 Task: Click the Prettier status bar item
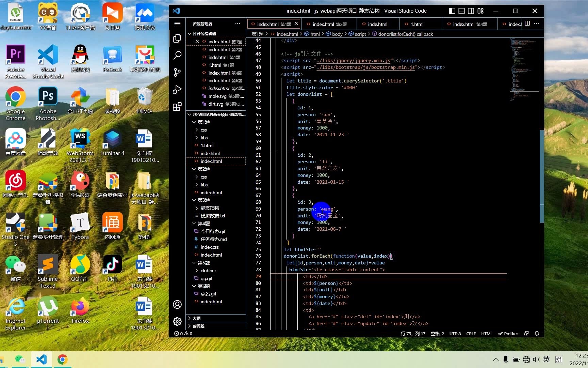point(508,334)
